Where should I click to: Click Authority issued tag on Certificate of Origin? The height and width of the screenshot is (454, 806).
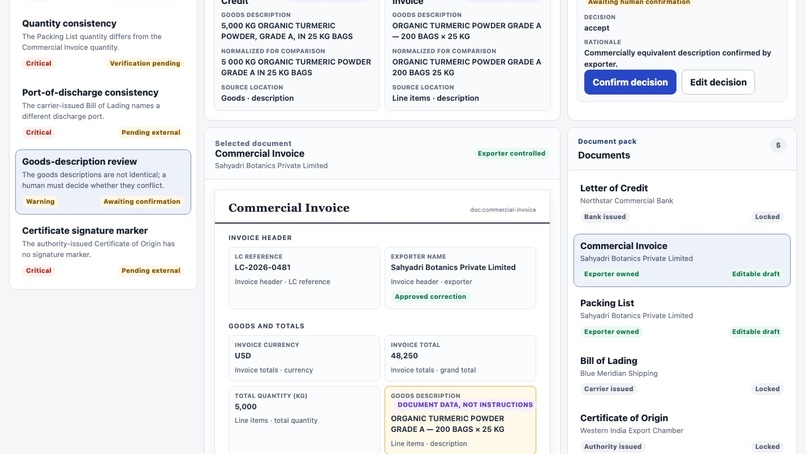click(x=612, y=446)
